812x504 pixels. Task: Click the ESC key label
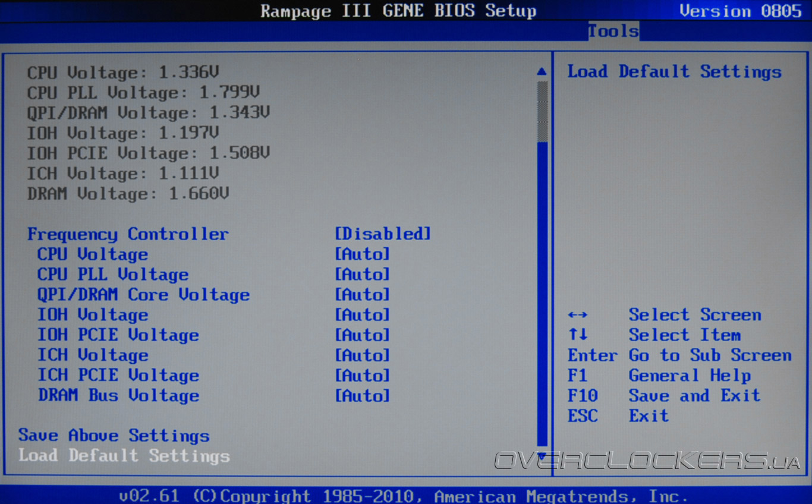click(583, 416)
